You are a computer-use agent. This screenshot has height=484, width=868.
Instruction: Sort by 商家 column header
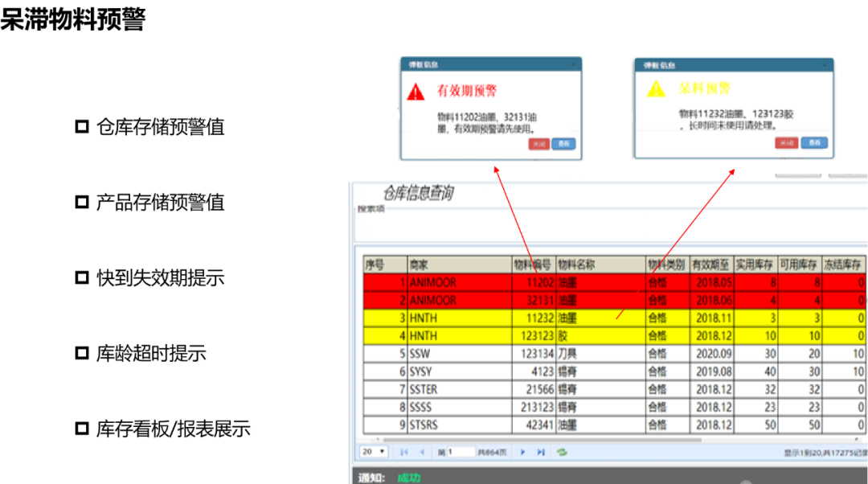click(x=460, y=265)
